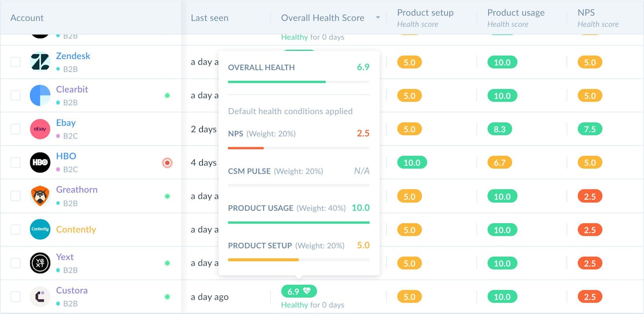Click the Last seen column header
This screenshot has width=644, height=314.
[209, 18]
